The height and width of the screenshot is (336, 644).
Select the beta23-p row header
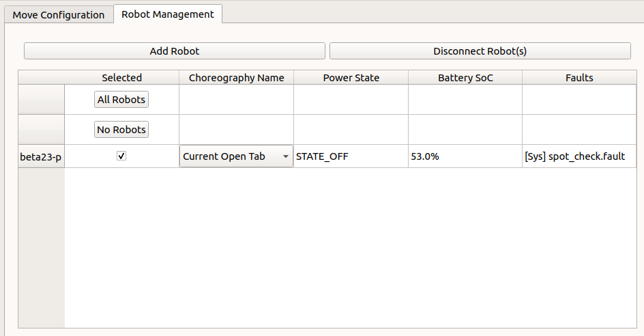(x=41, y=156)
